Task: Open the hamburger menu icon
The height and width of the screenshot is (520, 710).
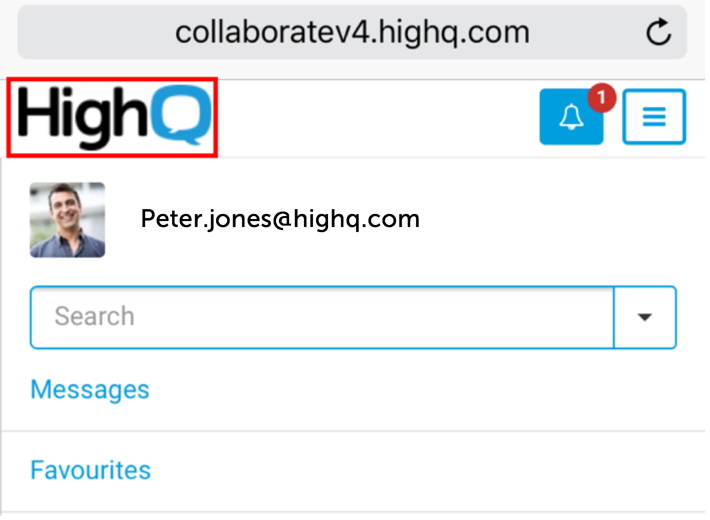Action: [x=654, y=117]
